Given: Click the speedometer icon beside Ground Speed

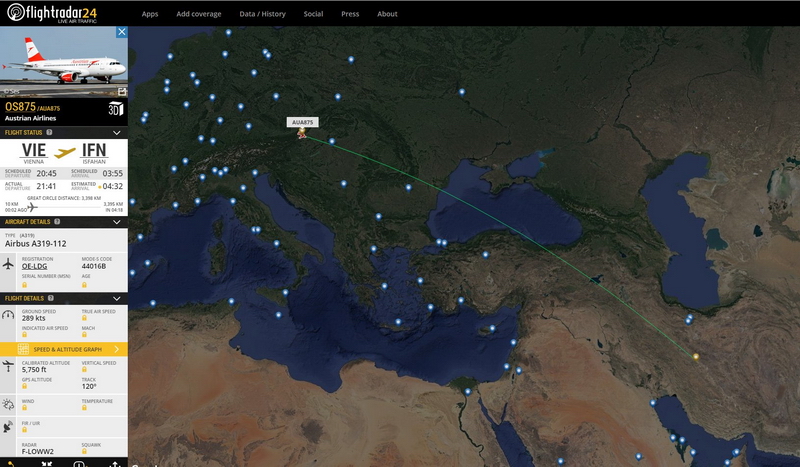Looking at the screenshot, I should [x=8, y=315].
